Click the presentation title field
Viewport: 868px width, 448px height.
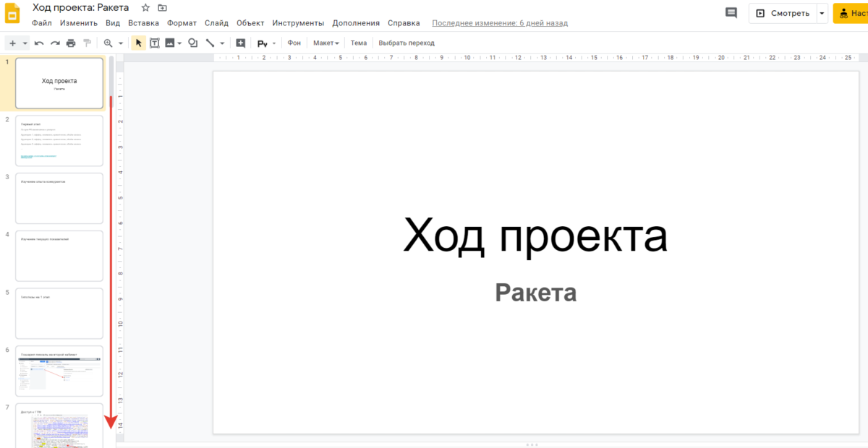(81, 8)
